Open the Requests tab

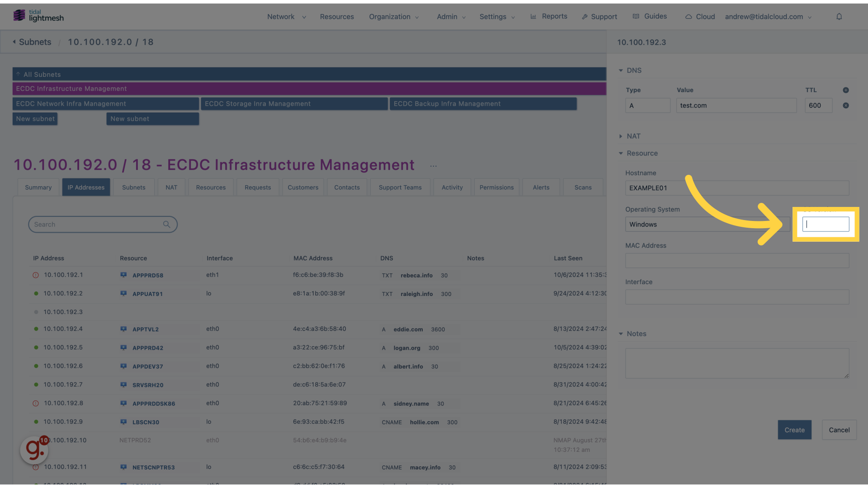(x=258, y=188)
